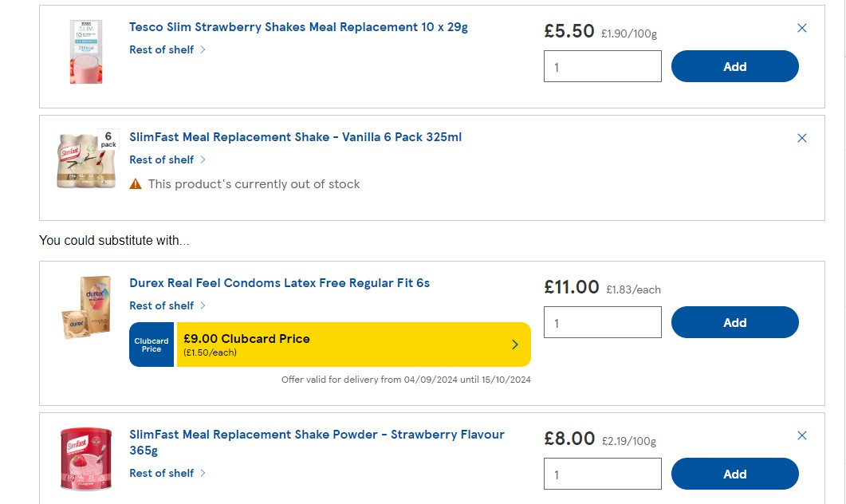Image resolution: width=846 pixels, height=504 pixels.
Task: Open Rest of shelf under Tesco Slim Shakes
Action: pos(167,49)
